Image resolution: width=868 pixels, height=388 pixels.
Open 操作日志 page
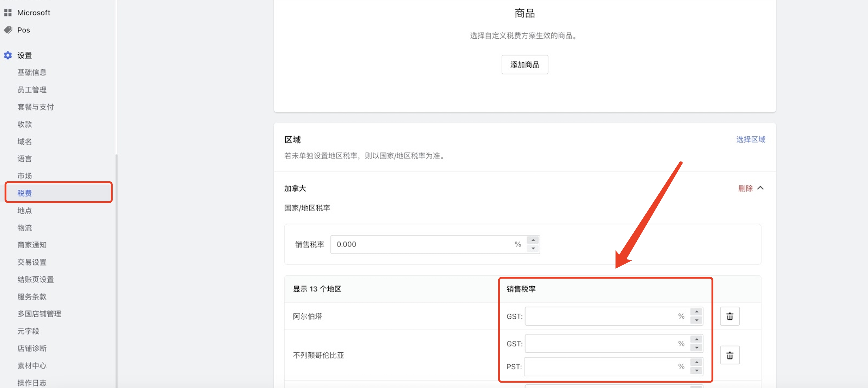pyautogui.click(x=32, y=383)
